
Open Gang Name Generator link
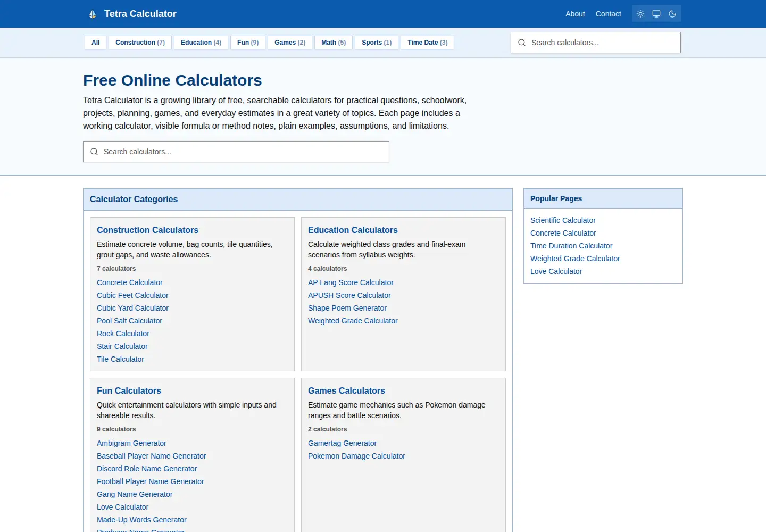[x=135, y=494]
